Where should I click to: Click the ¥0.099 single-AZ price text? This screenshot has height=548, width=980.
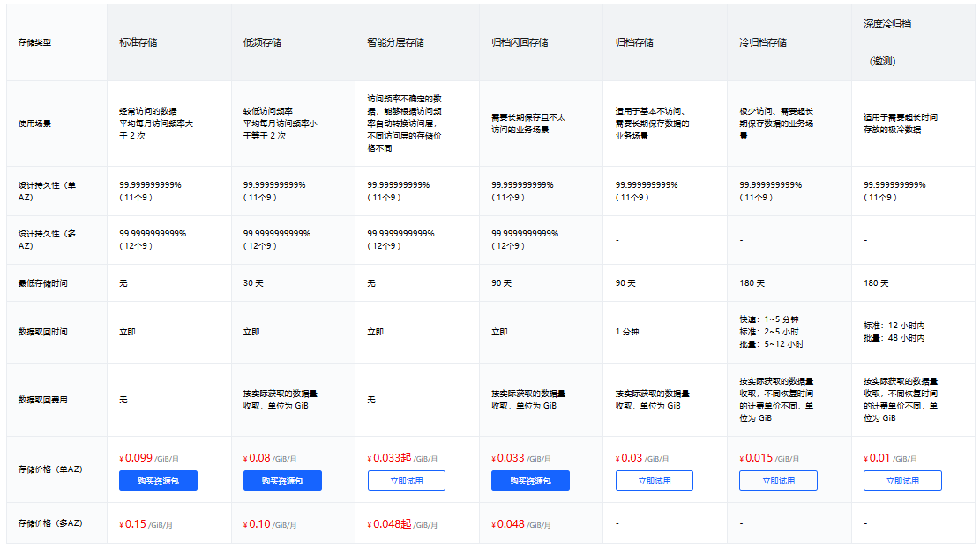[136, 458]
